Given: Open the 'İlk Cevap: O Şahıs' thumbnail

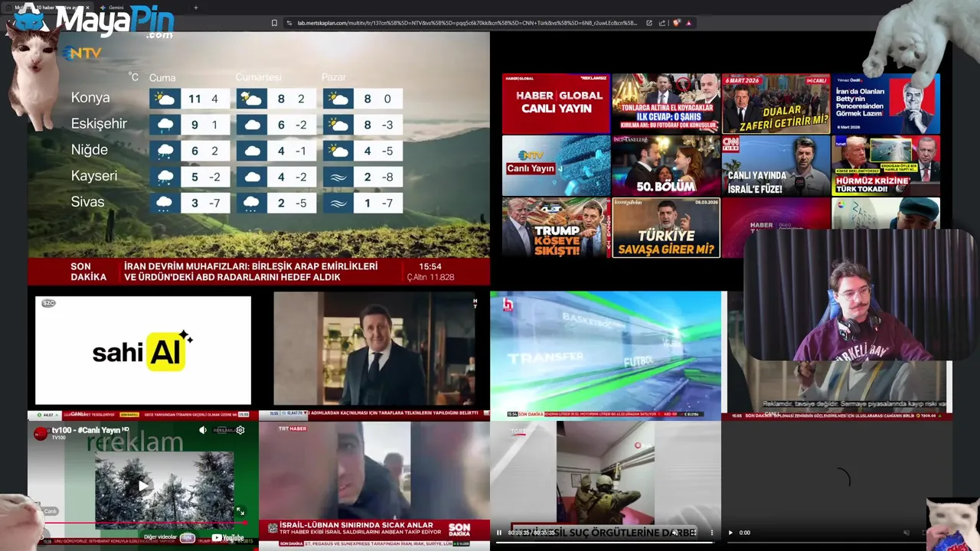Looking at the screenshot, I should pyautogui.click(x=666, y=103).
